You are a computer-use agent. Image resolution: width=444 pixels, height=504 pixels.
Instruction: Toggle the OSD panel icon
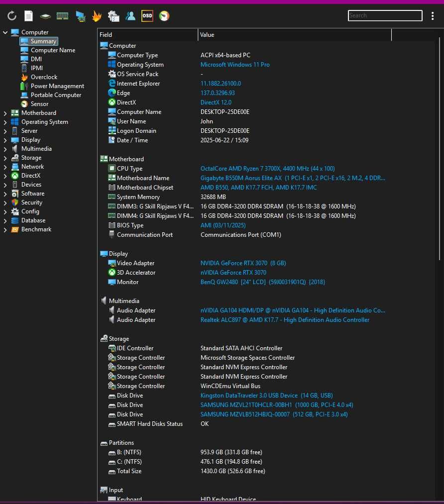(147, 16)
